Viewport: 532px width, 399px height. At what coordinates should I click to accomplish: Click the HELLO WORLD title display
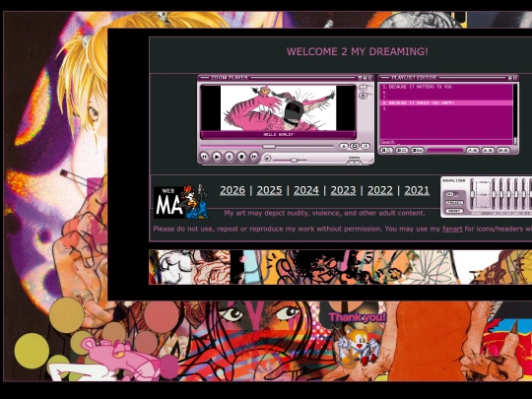click(278, 135)
